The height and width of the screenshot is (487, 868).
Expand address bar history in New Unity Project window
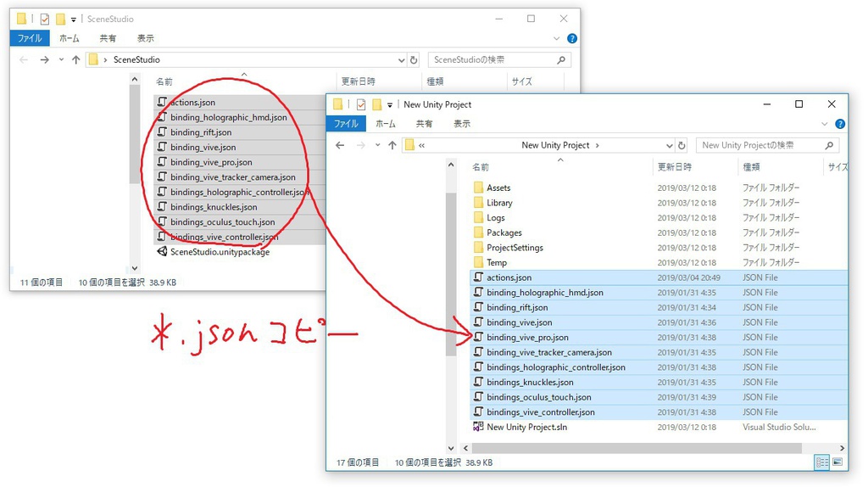[669, 145]
